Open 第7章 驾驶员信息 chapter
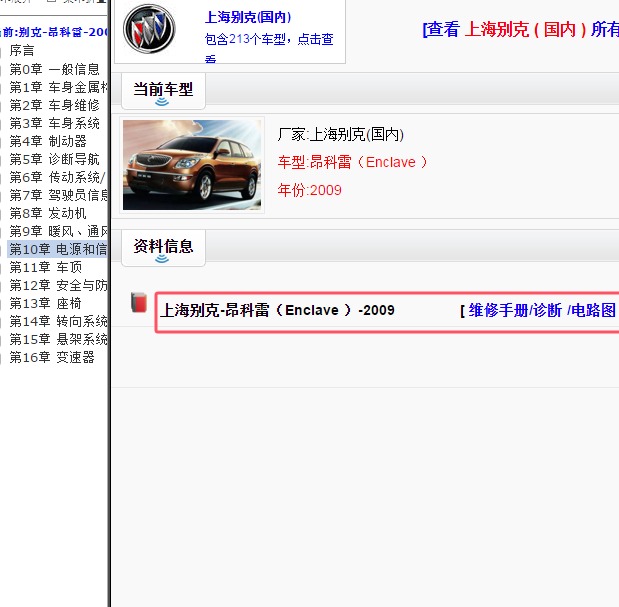The image size is (619, 607). pyautogui.click(x=58, y=195)
